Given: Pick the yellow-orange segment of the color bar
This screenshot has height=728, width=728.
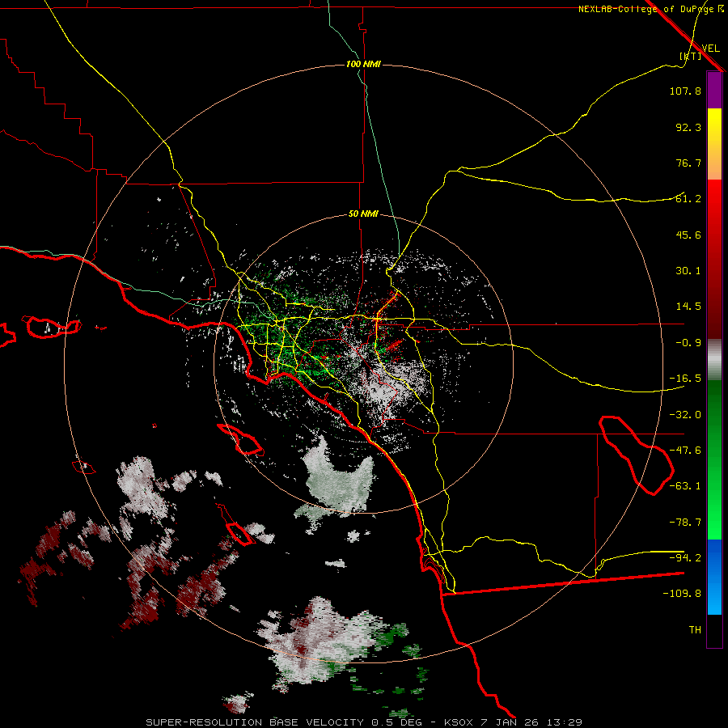Looking at the screenshot, I should [x=714, y=144].
